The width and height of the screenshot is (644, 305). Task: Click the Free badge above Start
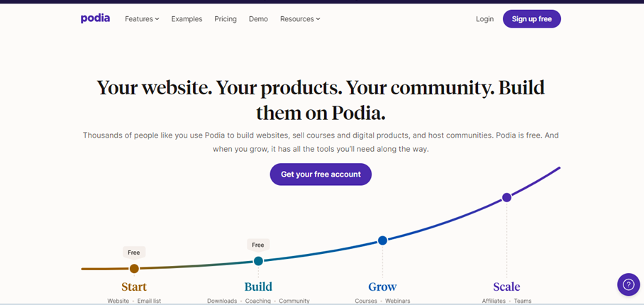pyautogui.click(x=134, y=253)
